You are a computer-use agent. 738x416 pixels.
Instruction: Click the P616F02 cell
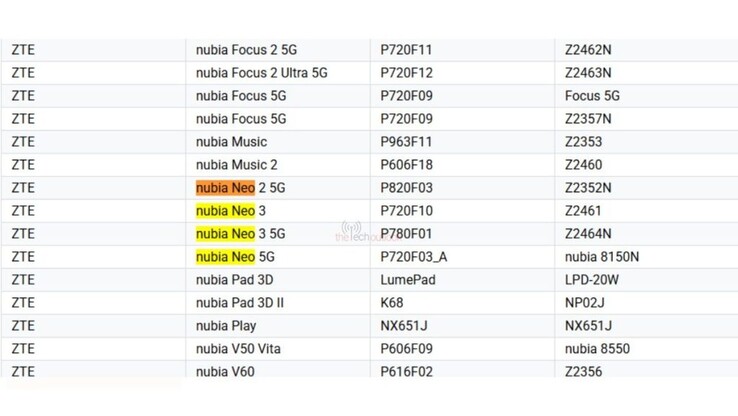point(410,372)
